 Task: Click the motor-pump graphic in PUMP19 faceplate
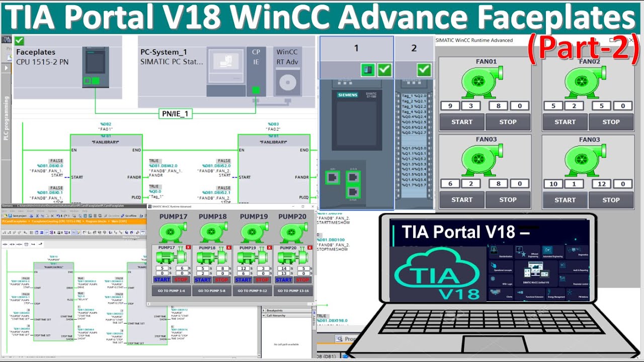point(253,255)
